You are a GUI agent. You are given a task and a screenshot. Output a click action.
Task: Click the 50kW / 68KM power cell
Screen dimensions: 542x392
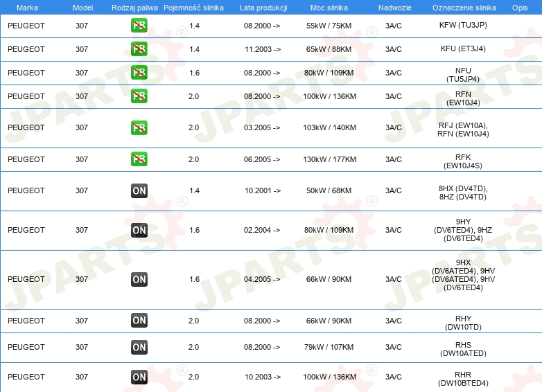pos(329,190)
